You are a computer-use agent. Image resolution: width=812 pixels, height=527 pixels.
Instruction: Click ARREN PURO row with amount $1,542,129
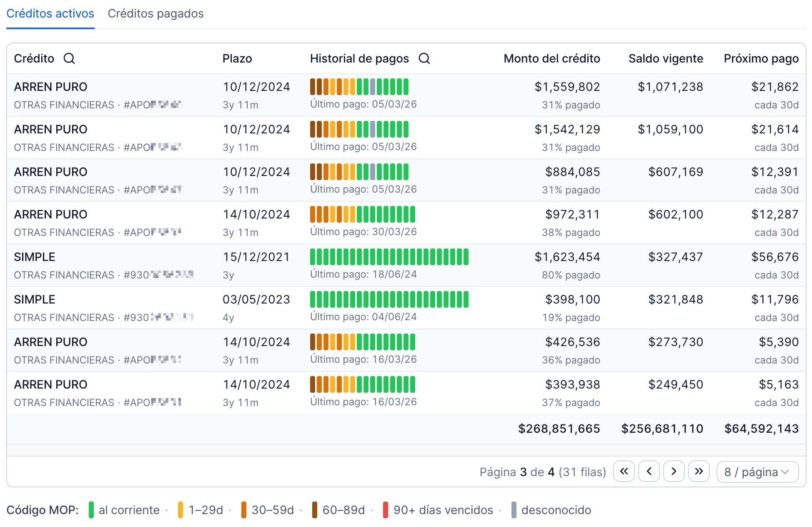[x=406, y=138]
